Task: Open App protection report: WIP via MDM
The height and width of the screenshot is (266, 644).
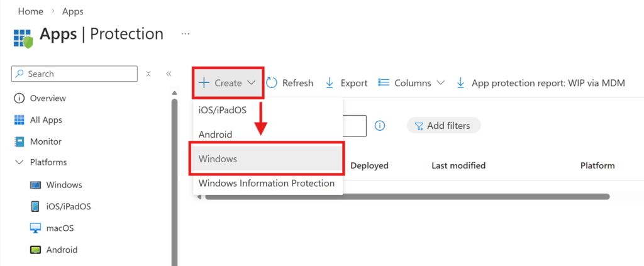Action: pos(548,83)
